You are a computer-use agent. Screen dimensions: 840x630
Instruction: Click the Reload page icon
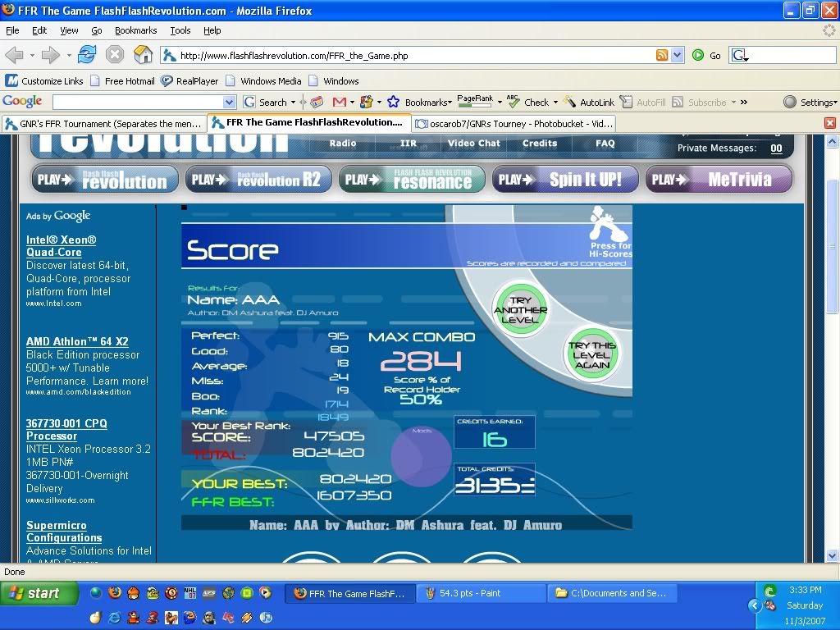pos(86,55)
